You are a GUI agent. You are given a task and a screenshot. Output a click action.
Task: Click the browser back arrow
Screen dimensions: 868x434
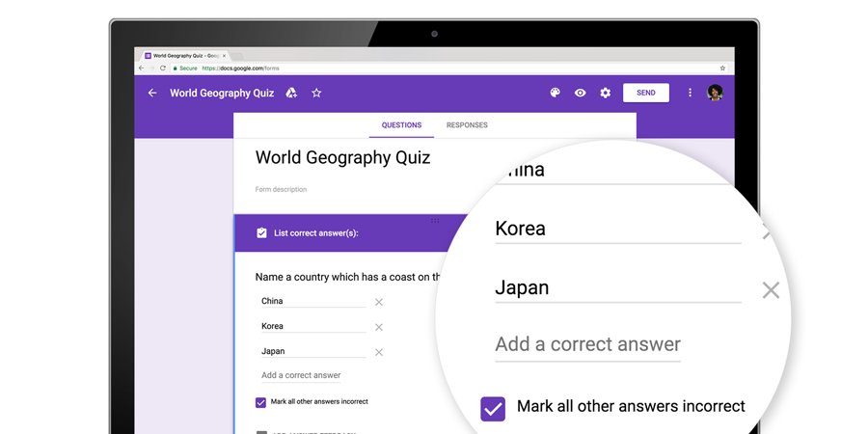(x=141, y=68)
